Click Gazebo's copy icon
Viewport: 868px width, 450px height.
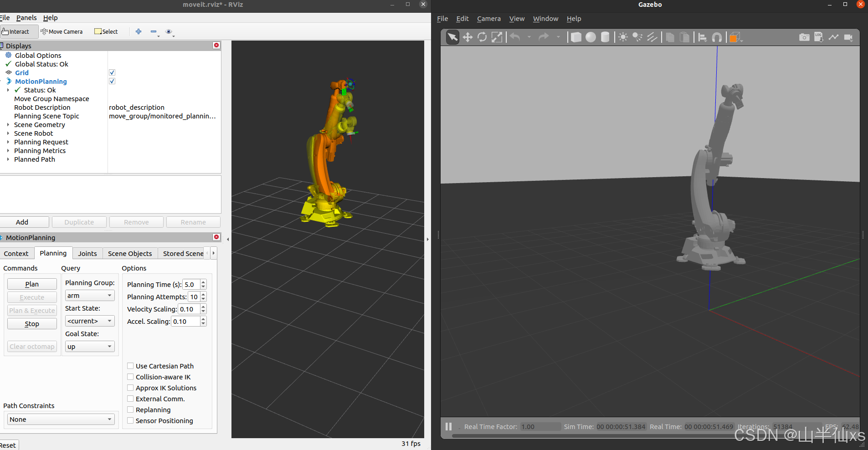tap(670, 37)
